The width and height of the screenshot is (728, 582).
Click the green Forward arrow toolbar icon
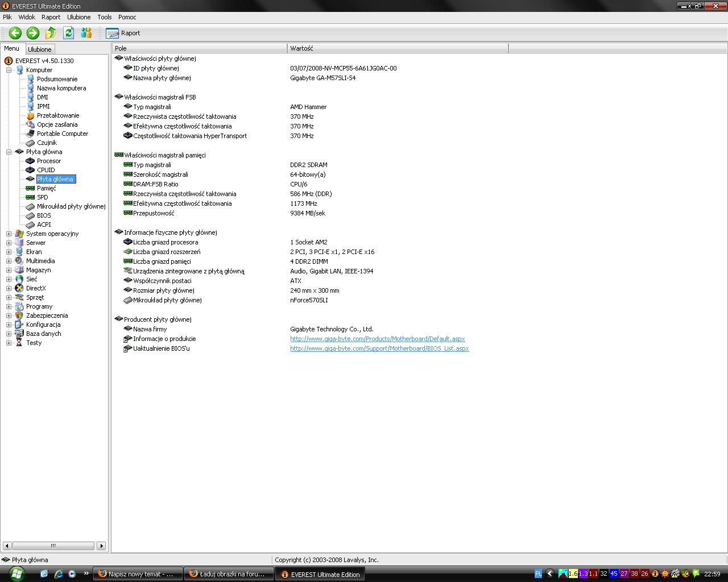click(33, 33)
